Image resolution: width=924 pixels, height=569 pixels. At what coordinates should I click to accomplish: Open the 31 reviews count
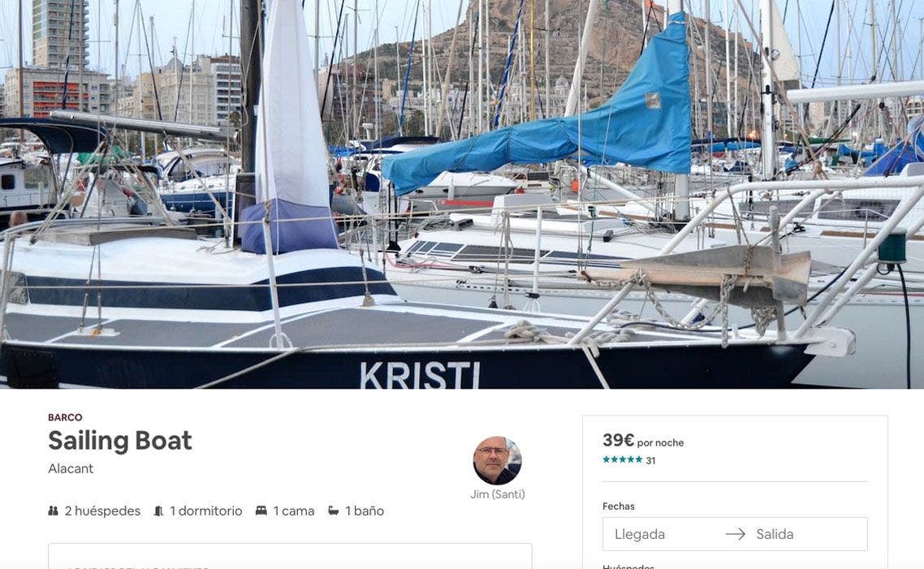(650, 460)
